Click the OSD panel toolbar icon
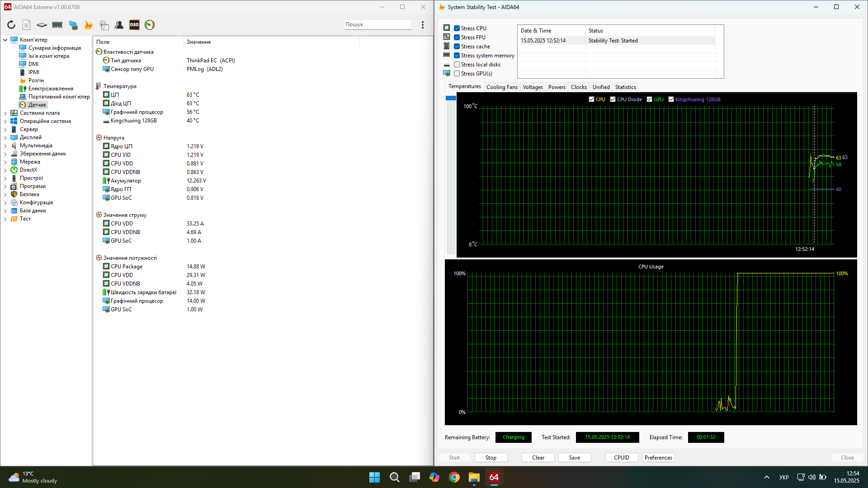This screenshot has width=868, height=488. [134, 25]
